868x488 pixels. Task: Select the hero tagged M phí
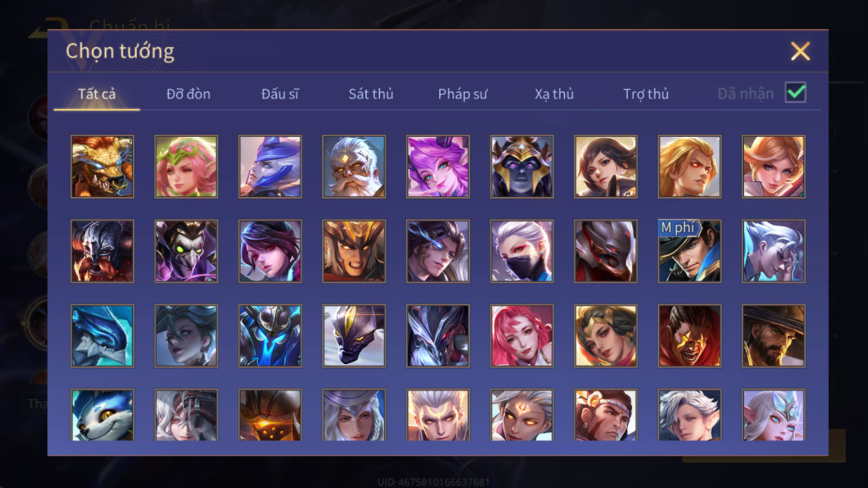point(689,251)
